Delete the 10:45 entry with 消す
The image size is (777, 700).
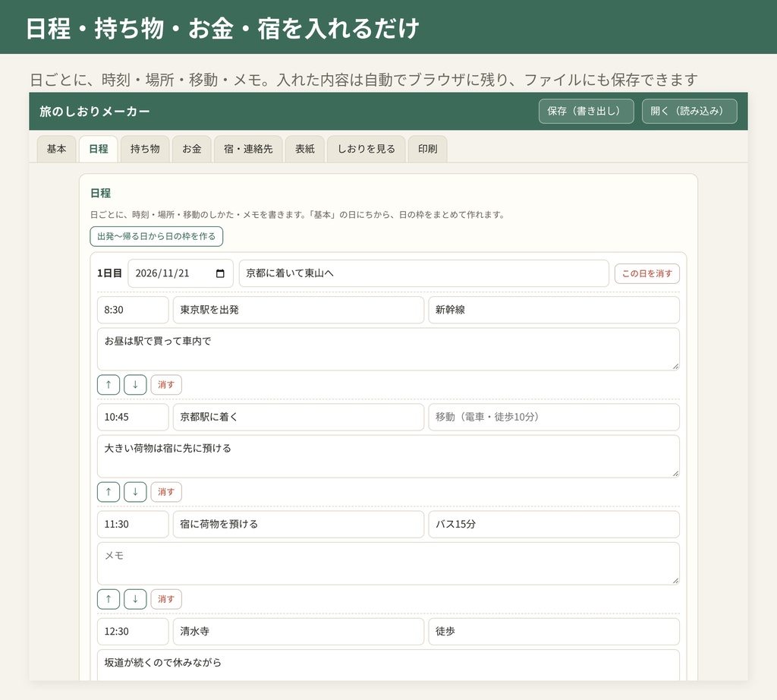click(x=166, y=492)
